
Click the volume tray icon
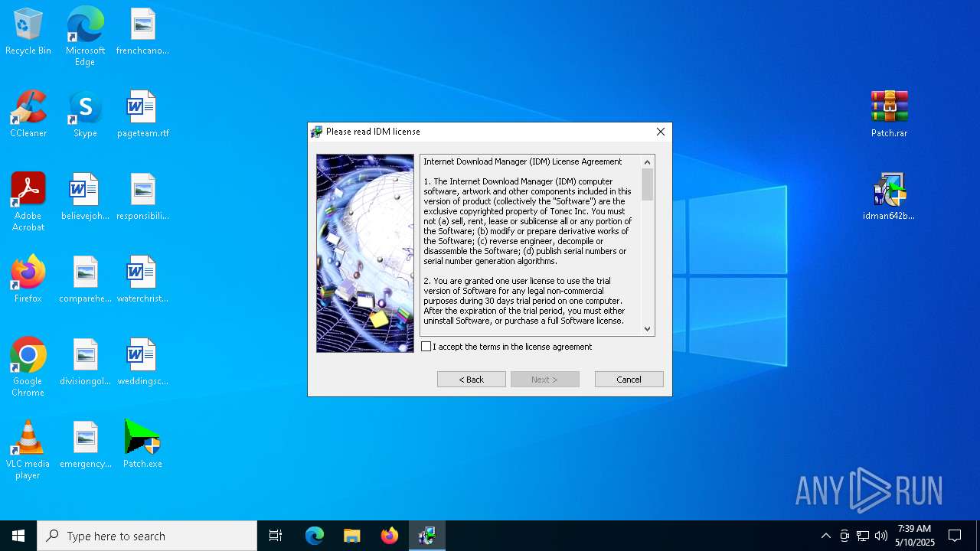[881, 536]
